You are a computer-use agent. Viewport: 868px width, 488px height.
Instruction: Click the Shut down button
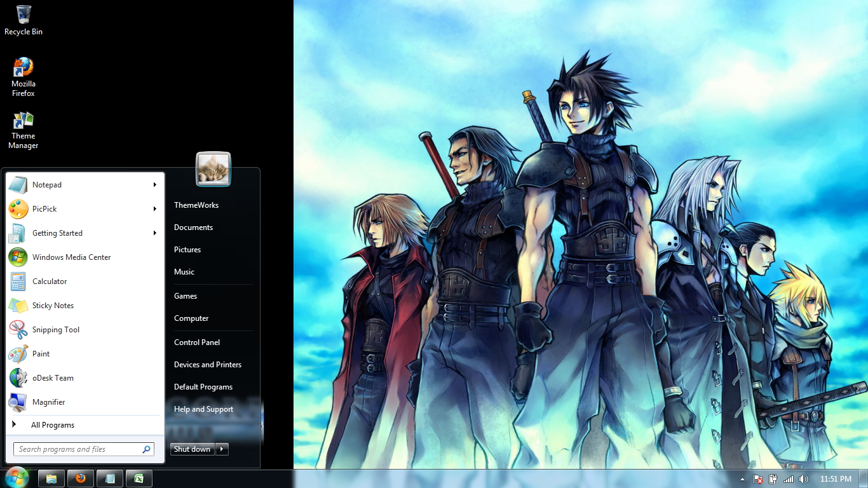click(191, 449)
